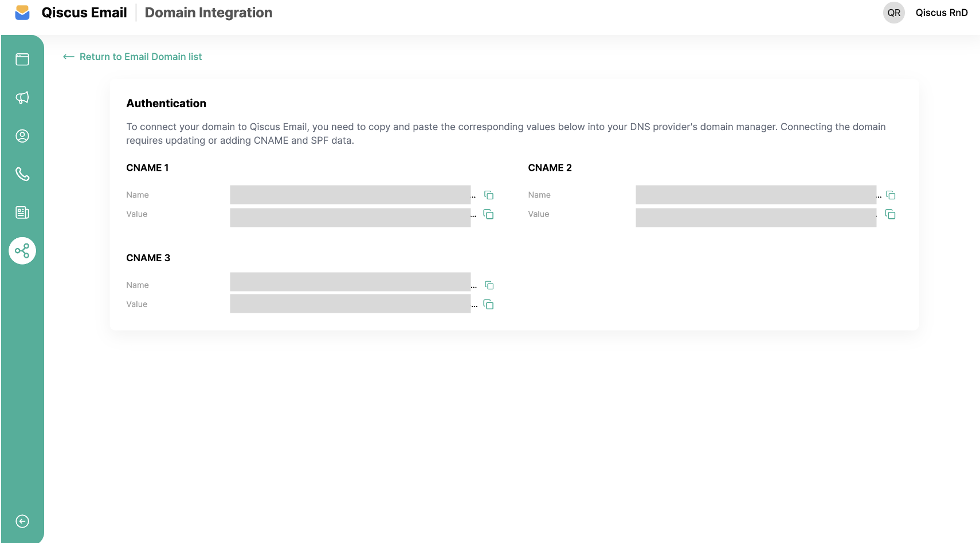Viewport: 980px width, 543px height.
Task: Select the highlighted integration share icon
Action: 22,251
